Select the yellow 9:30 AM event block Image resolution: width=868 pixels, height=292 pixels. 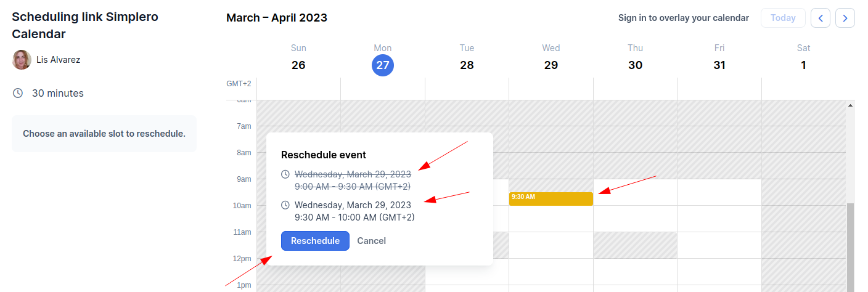point(551,199)
